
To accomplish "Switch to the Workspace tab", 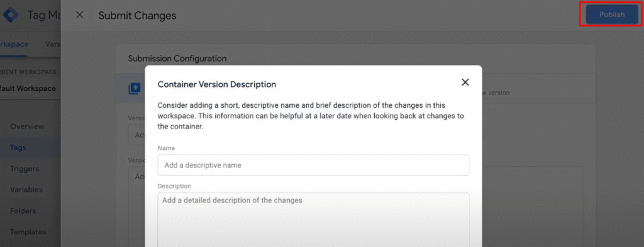I will [14, 44].
